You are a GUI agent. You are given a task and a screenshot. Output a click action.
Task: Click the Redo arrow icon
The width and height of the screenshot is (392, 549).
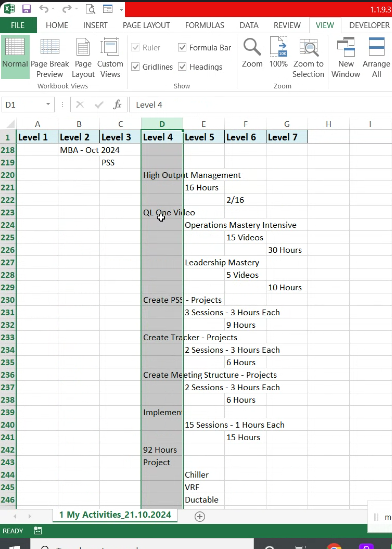point(67,9)
